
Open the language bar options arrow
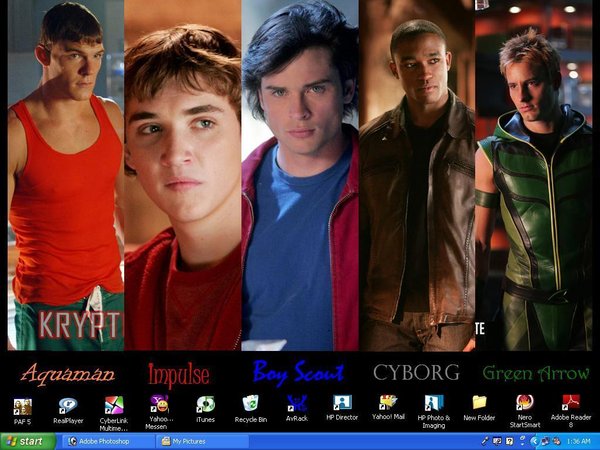tap(522, 445)
